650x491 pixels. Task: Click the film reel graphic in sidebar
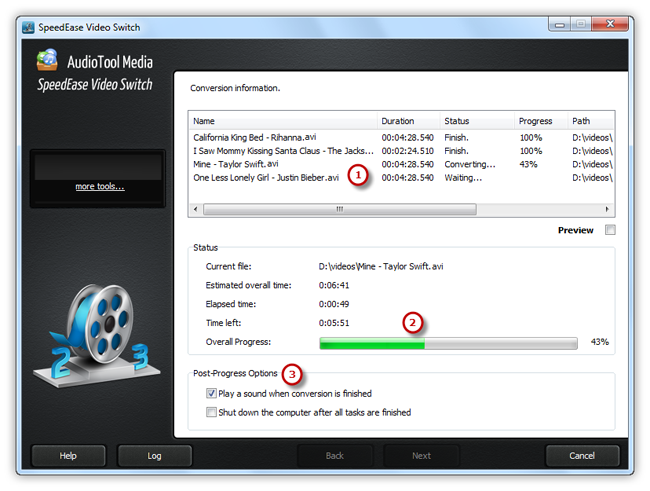(97, 334)
